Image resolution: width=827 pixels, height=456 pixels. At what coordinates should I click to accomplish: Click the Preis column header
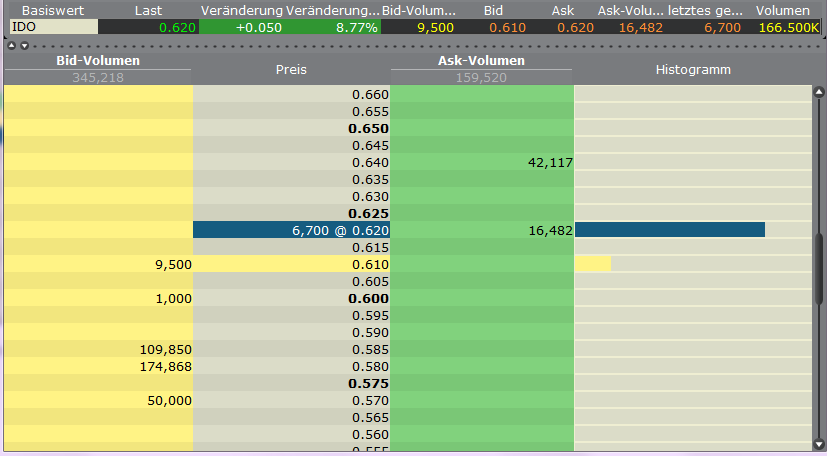click(x=291, y=70)
